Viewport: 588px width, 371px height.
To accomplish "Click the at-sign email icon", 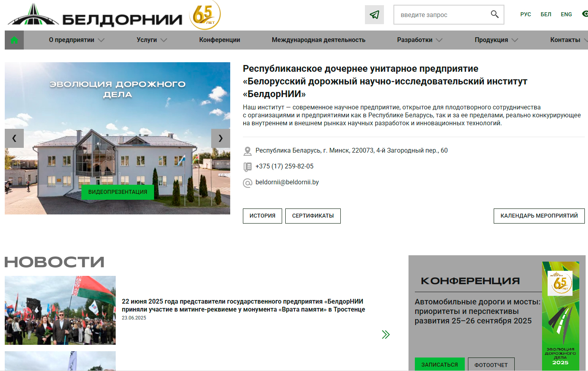I will (x=248, y=183).
